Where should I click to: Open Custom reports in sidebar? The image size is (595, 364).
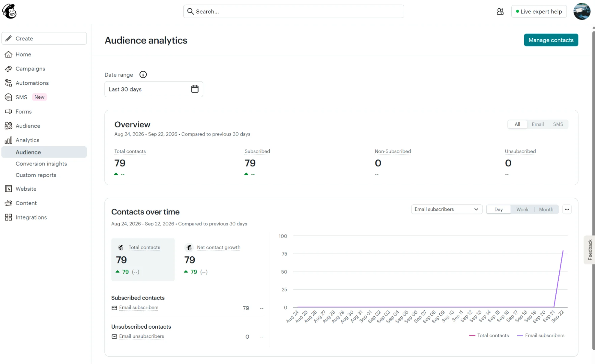tap(36, 175)
